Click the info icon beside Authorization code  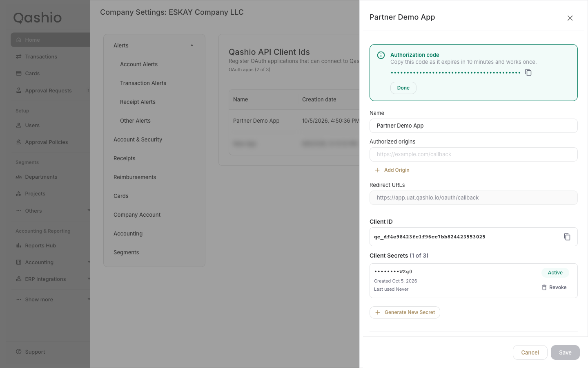[381, 55]
